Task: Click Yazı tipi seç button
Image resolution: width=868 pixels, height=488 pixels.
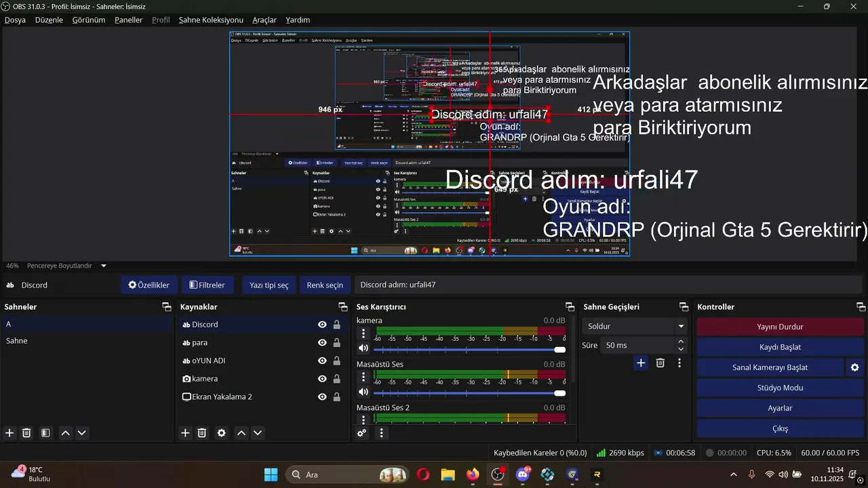Action: 269,285
